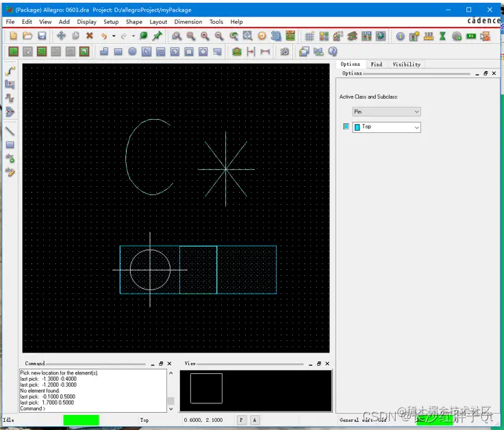This screenshot has width=504, height=430.
Task: Open the undo history dropdown arrow
Action: (114, 36)
